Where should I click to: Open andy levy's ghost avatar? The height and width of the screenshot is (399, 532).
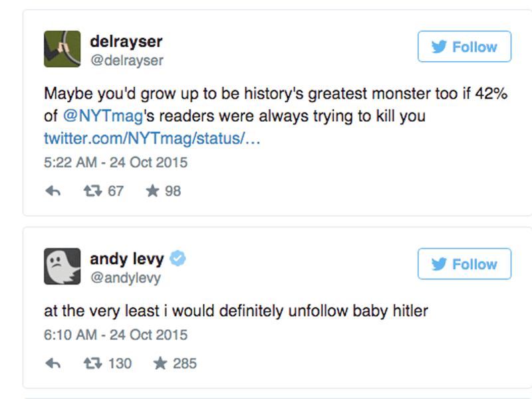tap(62, 266)
